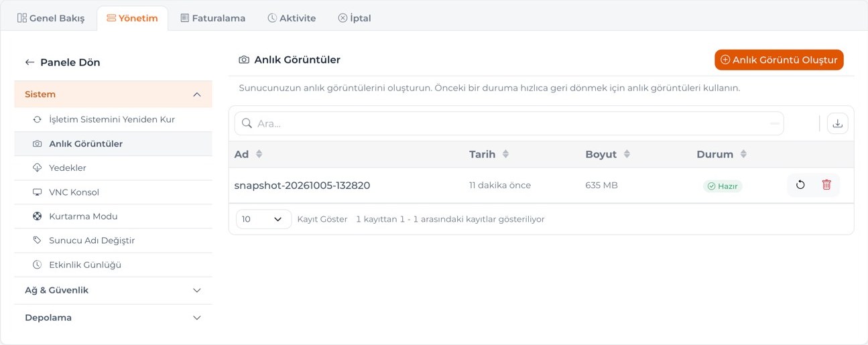The height and width of the screenshot is (345, 868).
Task: Open İşletim Sistemini Yeniden Kur
Action: coord(113,119)
